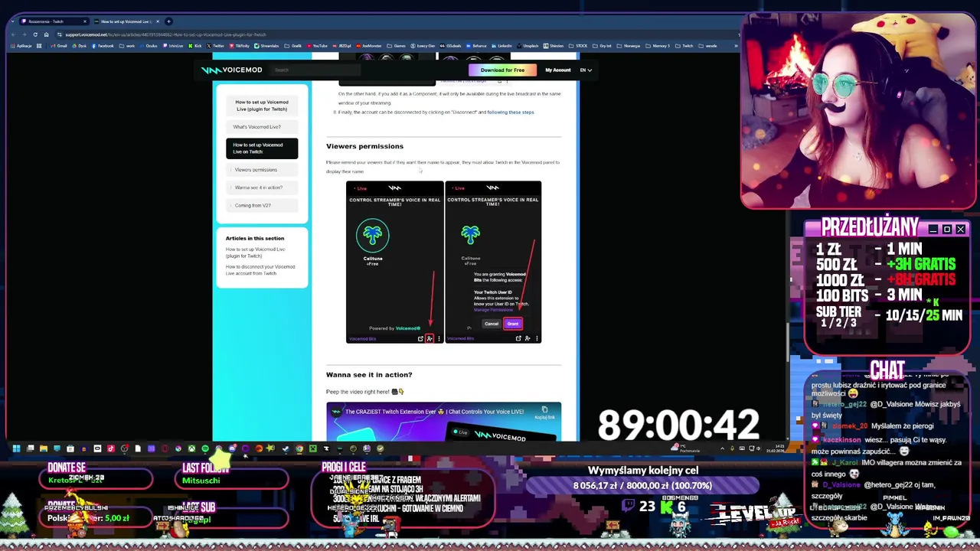This screenshot has height=551, width=980.
Task: Expand the work bookmarks folder
Action: [128, 46]
